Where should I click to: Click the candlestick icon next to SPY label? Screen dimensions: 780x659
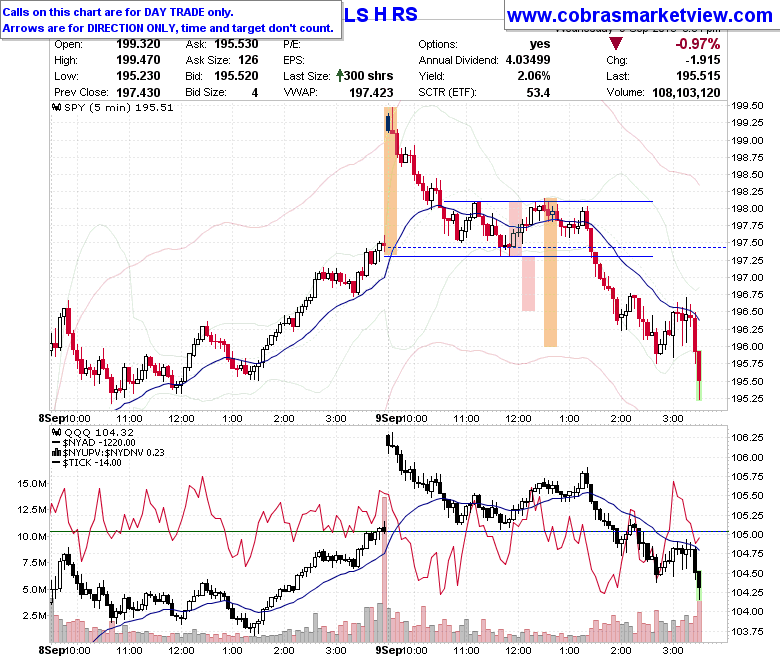click(57, 107)
